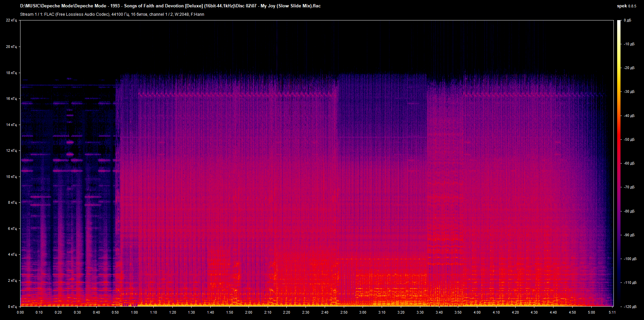The image size is (644, 320).
Task: Click the 0 дБ scale label
Action: 627,20
